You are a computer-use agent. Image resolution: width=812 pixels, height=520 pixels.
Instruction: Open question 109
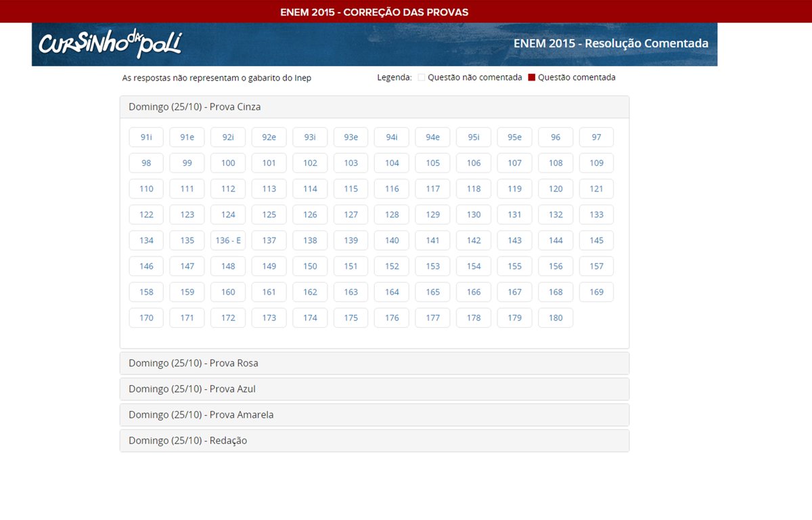tap(597, 162)
